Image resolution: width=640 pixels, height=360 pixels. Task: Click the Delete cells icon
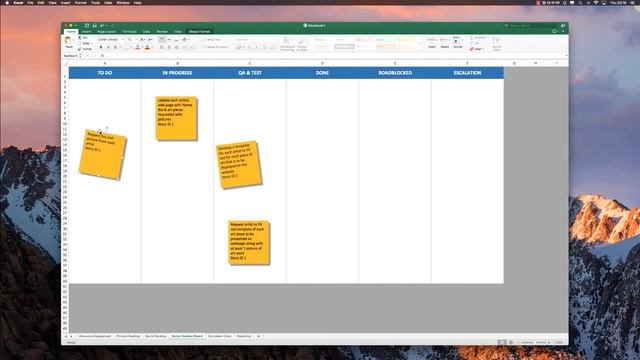tap(444, 41)
